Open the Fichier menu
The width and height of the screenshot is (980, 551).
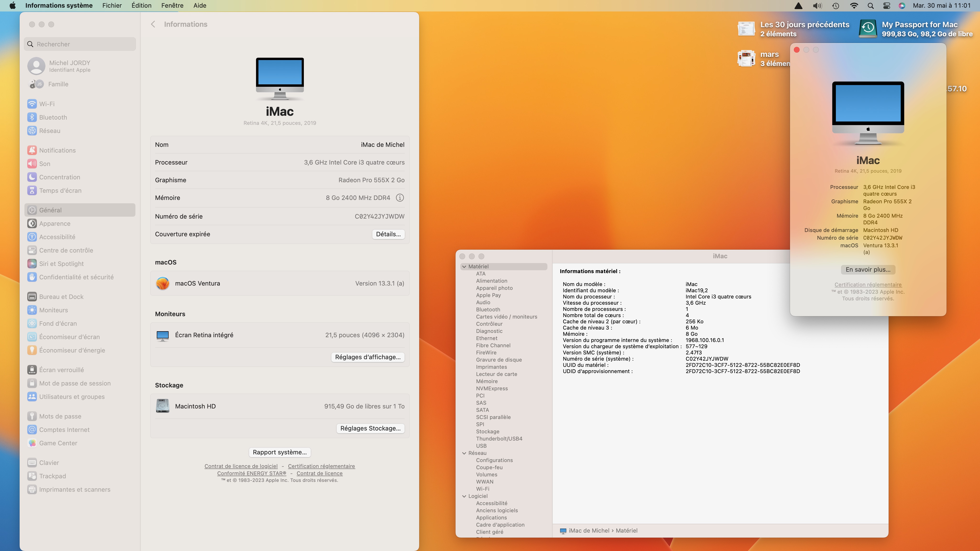tap(112, 6)
